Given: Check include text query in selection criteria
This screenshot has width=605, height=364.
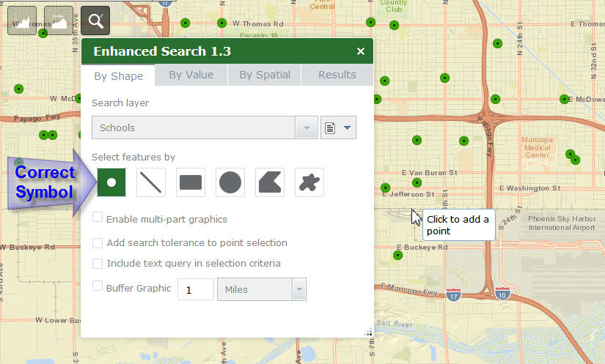Looking at the screenshot, I should 98,263.
